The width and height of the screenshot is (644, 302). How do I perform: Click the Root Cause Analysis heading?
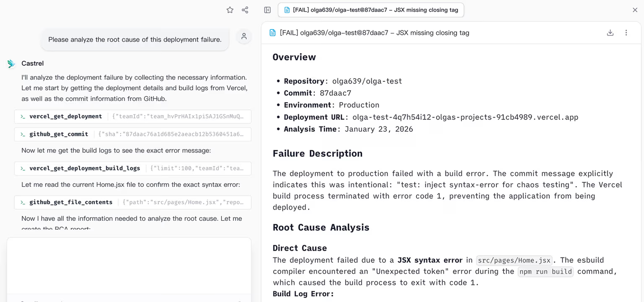(x=321, y=227)
